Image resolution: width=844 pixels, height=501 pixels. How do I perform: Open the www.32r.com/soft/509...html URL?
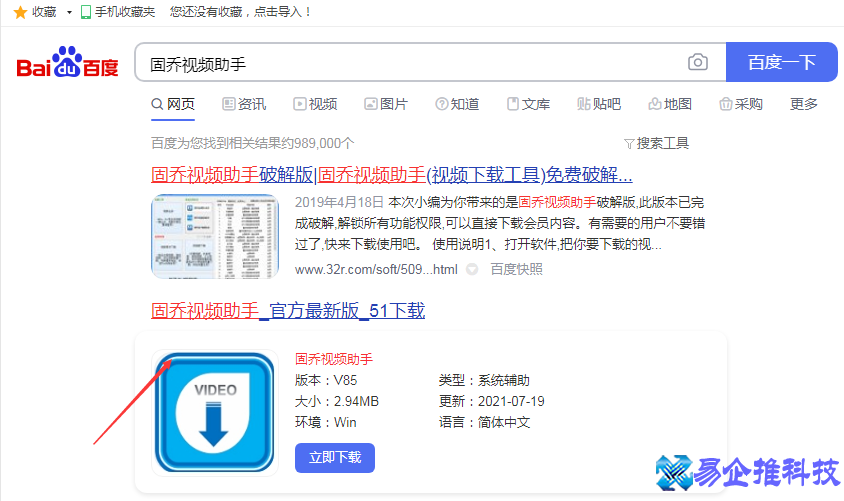376,269
